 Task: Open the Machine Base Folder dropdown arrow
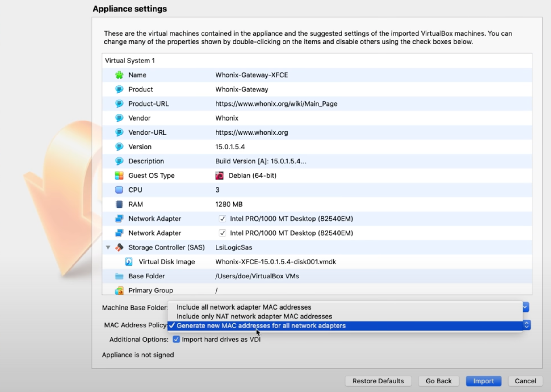point(526,307)
